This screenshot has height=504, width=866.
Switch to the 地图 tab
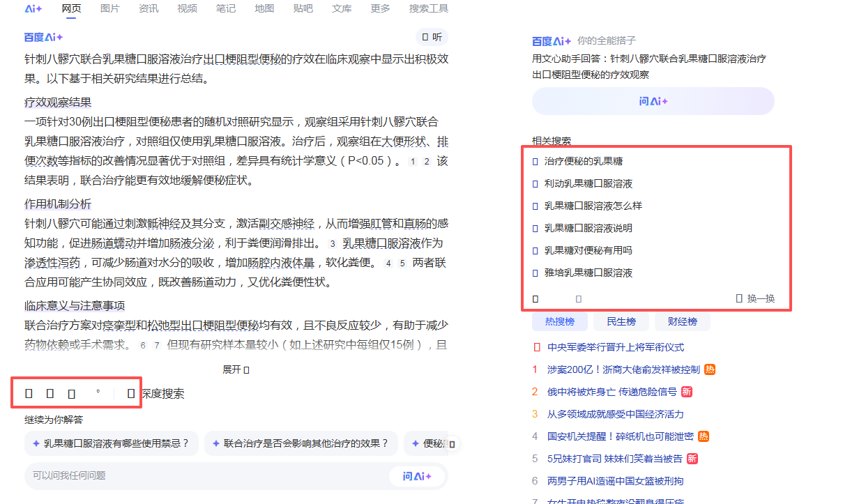(x=264, y=8)
